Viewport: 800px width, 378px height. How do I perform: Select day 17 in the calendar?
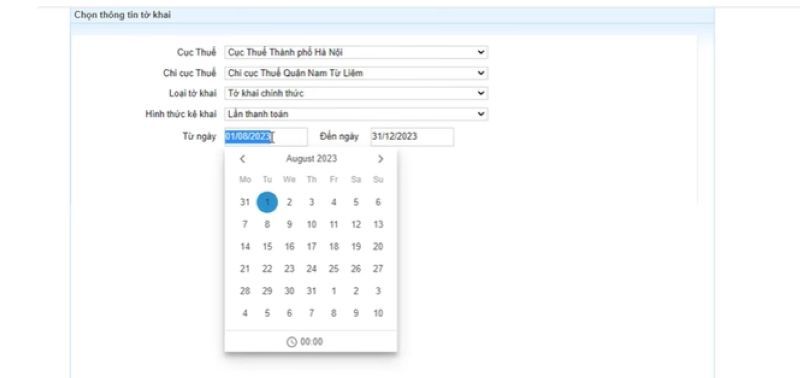click(x=312, y=246)
